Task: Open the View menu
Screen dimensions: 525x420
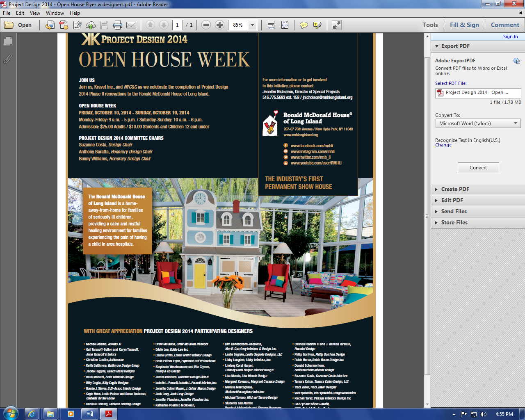Action: pyautogui.click(x=35, y=13)
